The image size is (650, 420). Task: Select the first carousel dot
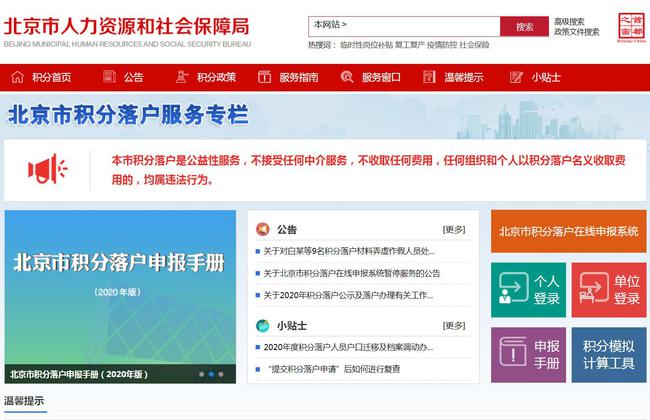201,374
